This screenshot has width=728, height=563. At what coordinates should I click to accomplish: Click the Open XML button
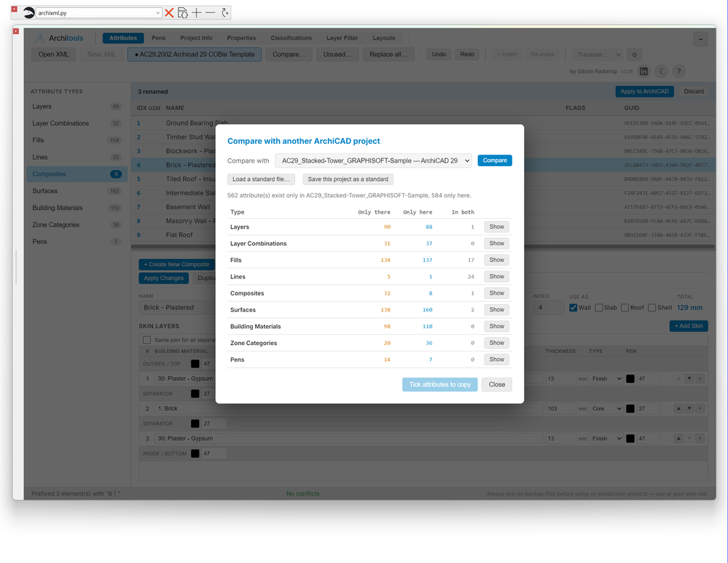click(x=54, y=55)
